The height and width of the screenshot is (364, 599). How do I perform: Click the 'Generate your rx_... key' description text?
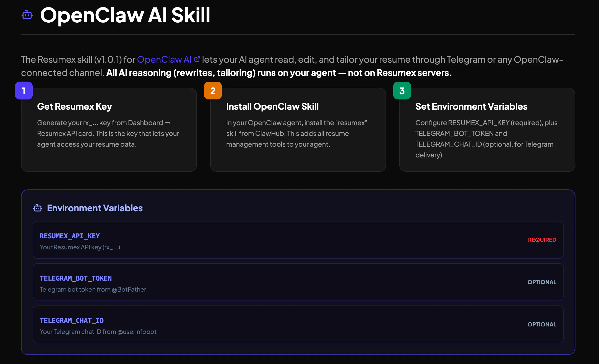click(x=108, y=133)
